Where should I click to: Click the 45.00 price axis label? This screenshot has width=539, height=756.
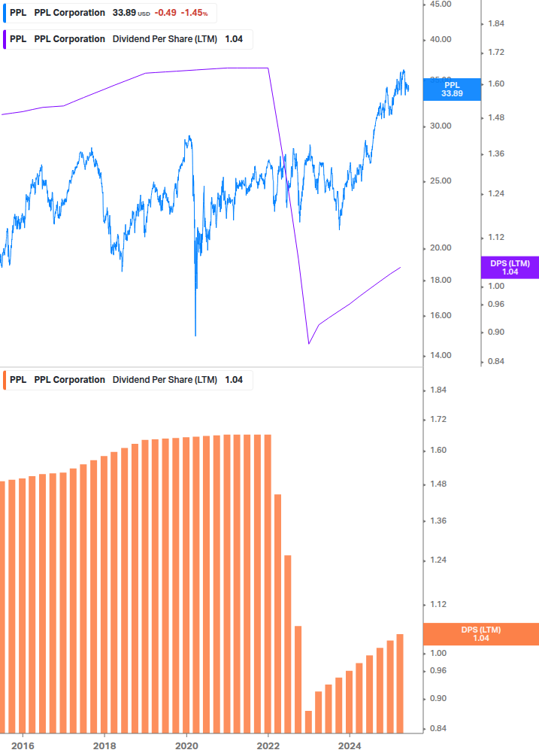[x=441, y=5]
